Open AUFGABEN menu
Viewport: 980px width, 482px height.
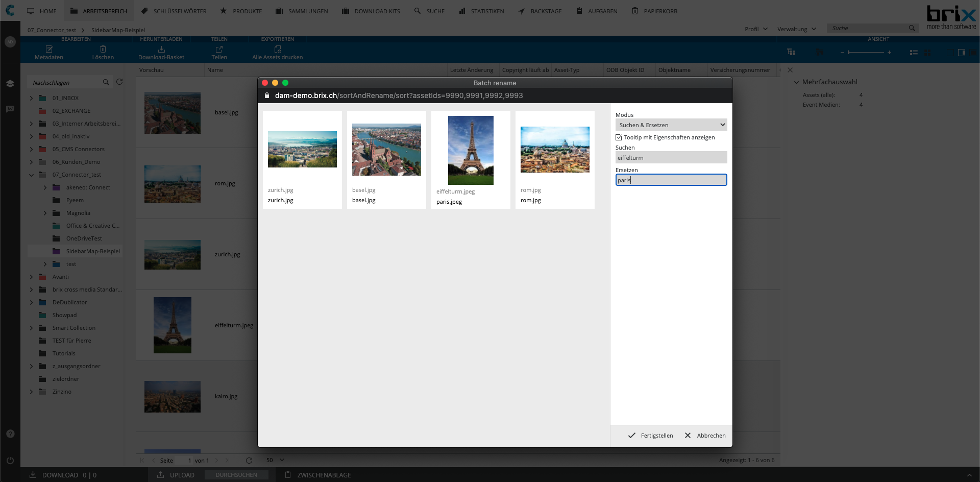pos(597,11)
